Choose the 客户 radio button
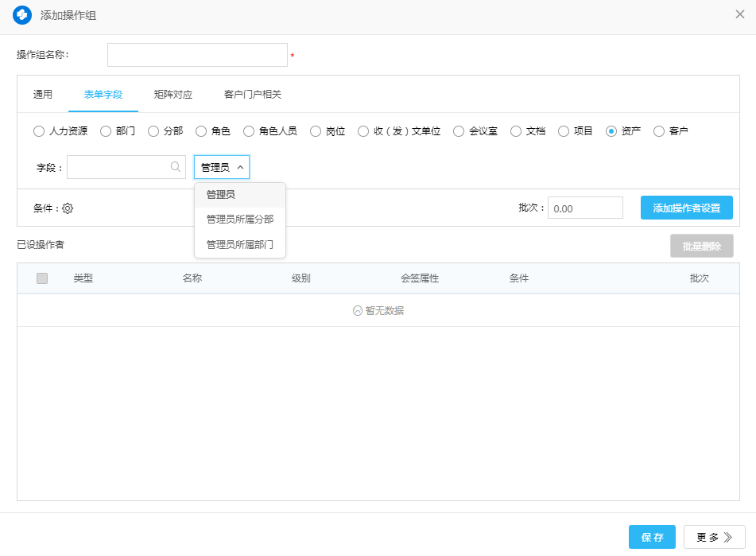The image size is (756, 556). (x=659, y=131)
